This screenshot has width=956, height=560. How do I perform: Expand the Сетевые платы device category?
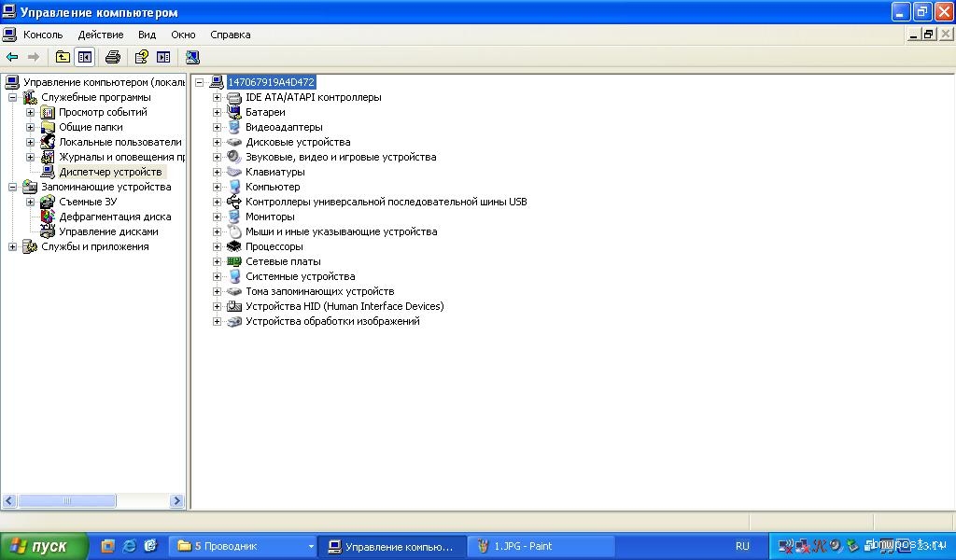(217, 261)
